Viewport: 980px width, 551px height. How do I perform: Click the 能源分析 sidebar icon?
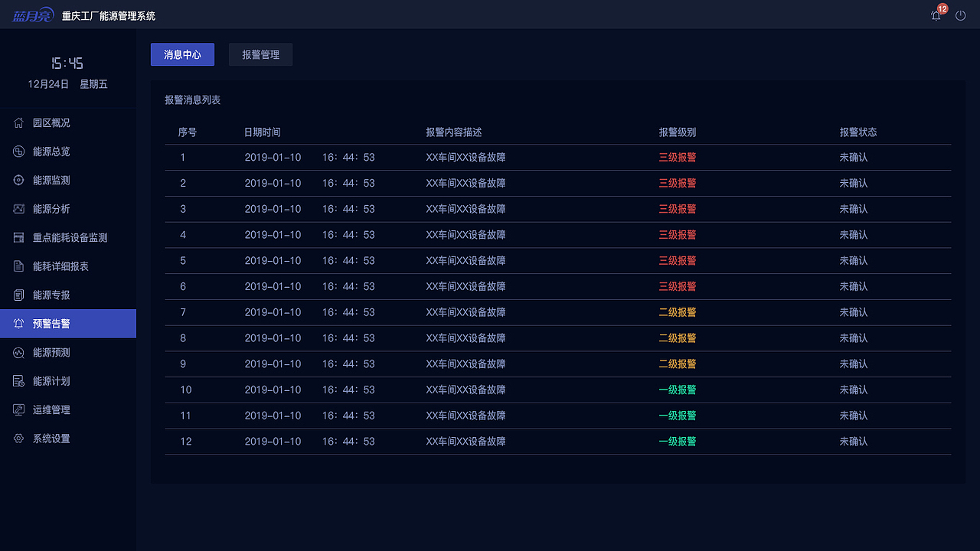19,209
